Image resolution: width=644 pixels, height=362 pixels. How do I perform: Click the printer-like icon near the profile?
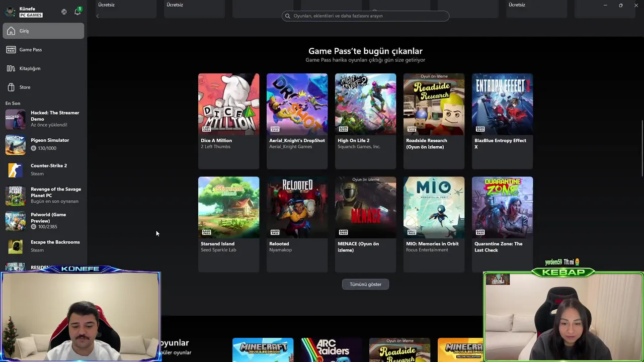pyautogui.click(x=64, y=12)
